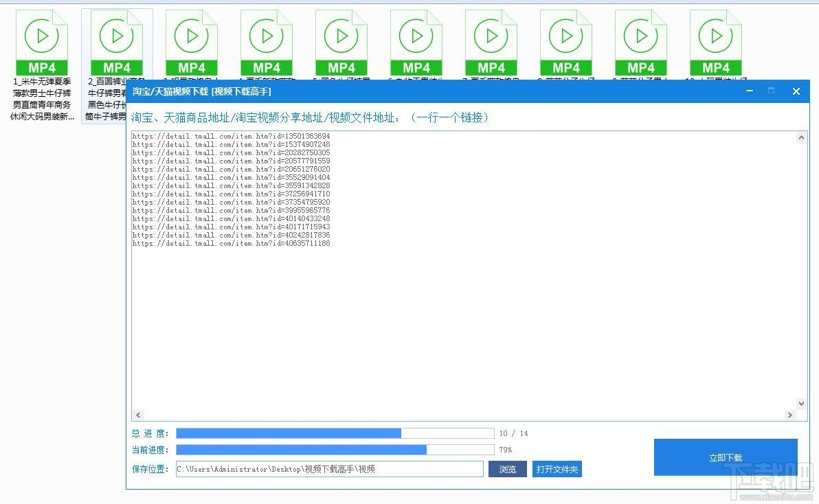The height and width of the screenshot is (504, 819).
Task: Click the URL line ending id=20651276020
Action: (x=231, y=169)
